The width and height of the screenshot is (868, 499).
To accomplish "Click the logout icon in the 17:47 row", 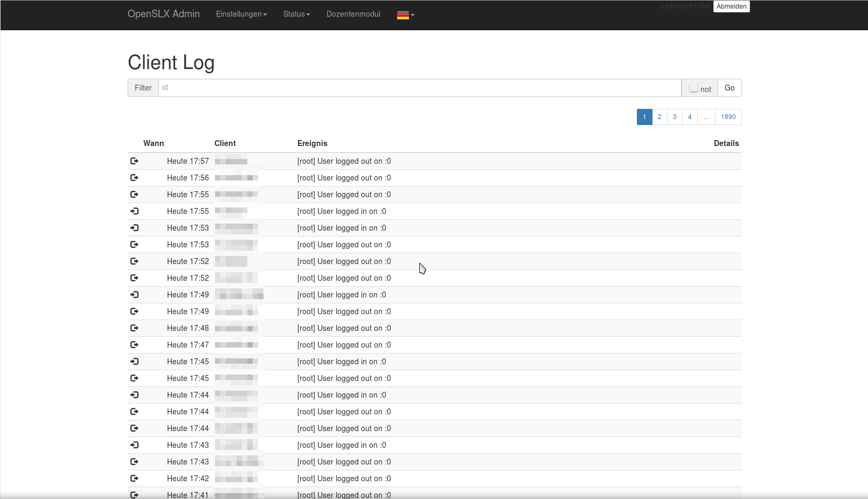I will pos(134,345).
